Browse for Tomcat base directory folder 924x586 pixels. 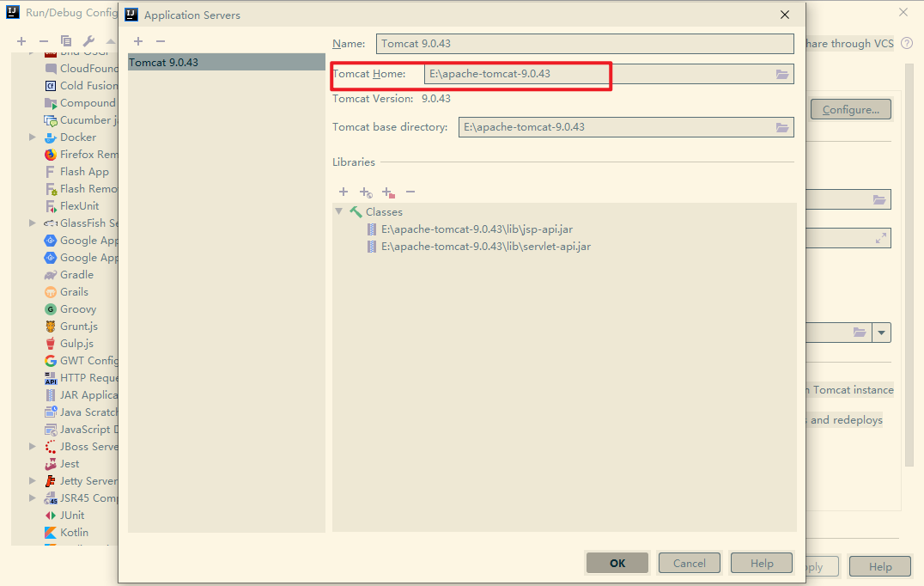click(782, 127)
